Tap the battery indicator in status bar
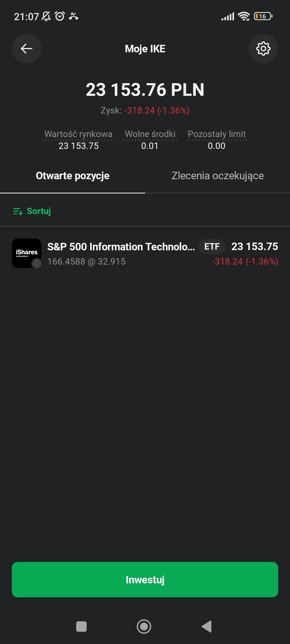290x644 pixels. click(263, 16)
